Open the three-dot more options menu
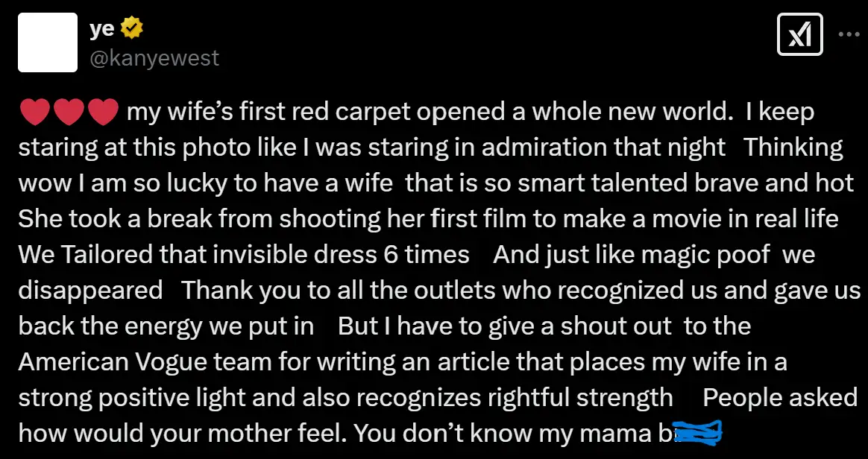Viewport: 868px width, 459px height. [x=849, y=34]
